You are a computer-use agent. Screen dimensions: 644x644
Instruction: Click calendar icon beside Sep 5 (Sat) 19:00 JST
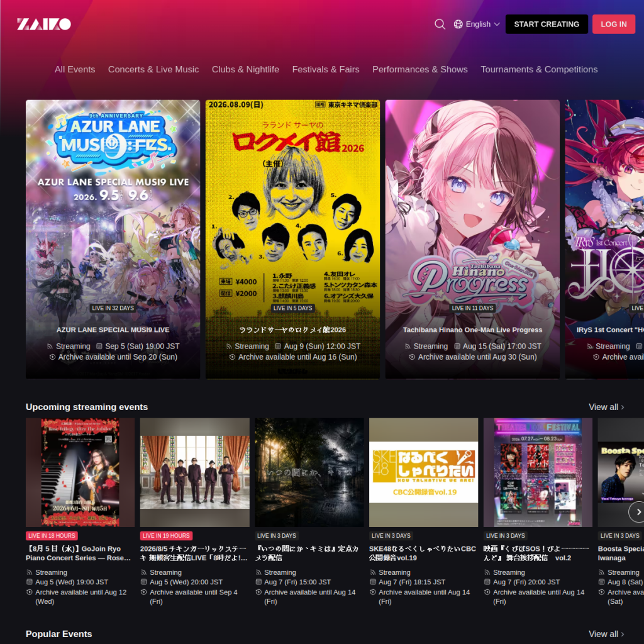(x=99, y=347)
